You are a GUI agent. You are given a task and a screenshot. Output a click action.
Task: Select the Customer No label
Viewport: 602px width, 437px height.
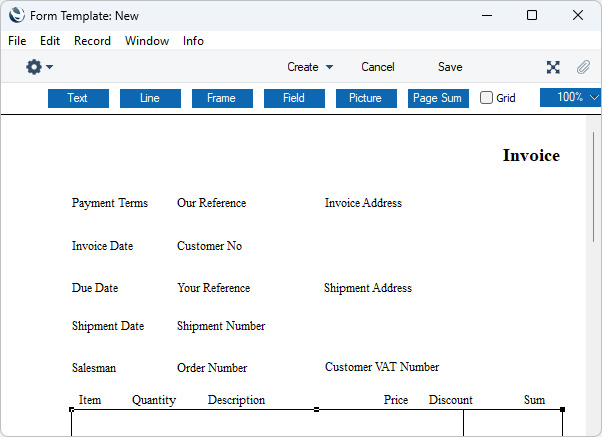(209, 246)
